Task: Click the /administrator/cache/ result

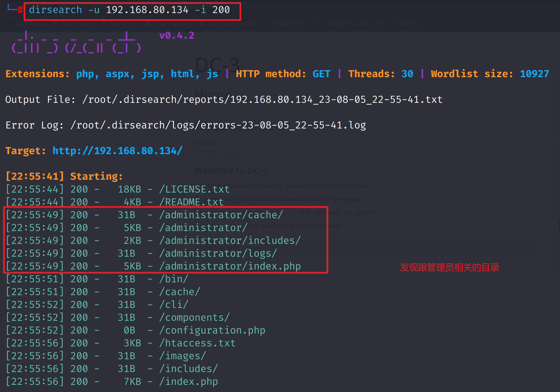Action: point(221,215)
